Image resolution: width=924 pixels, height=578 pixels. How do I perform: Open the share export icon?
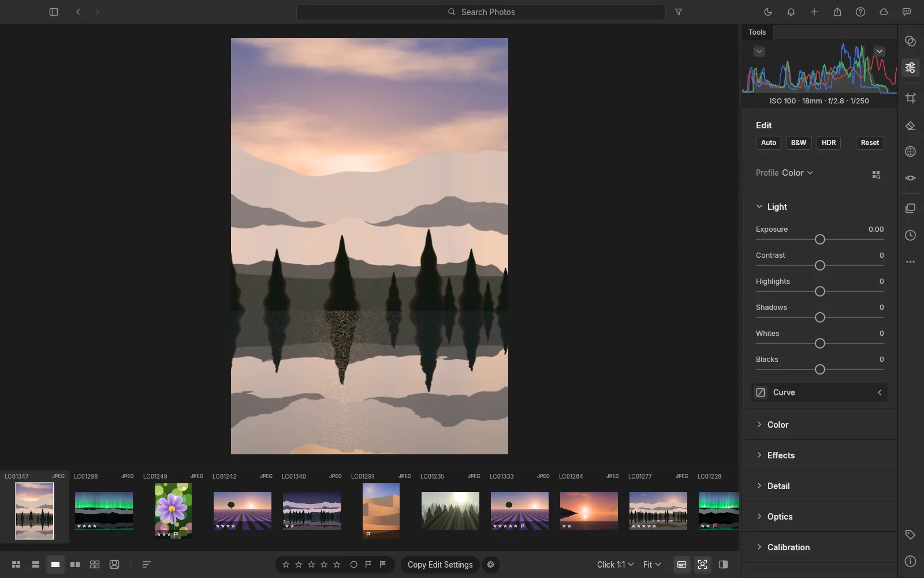[837, 12]
